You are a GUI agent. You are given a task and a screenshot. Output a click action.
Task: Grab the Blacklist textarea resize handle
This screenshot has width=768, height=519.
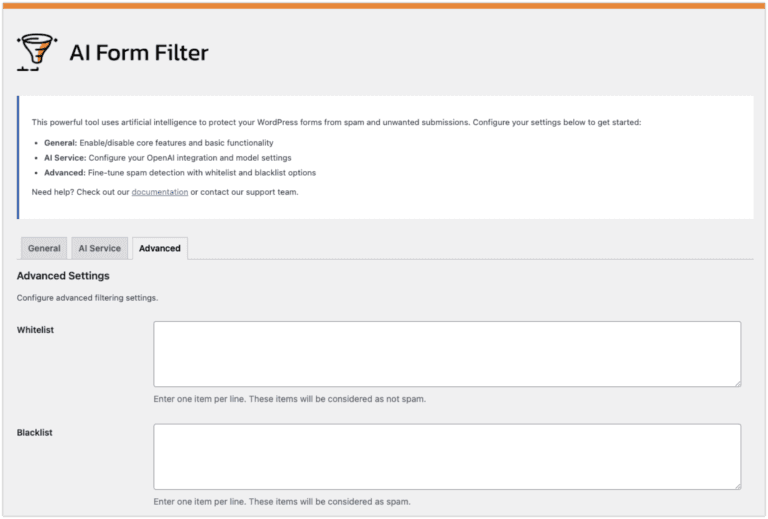coord(738,486)
